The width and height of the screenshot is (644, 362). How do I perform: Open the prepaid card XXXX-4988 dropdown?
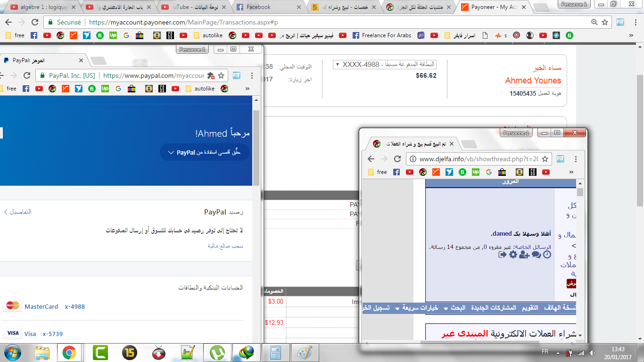385,65
